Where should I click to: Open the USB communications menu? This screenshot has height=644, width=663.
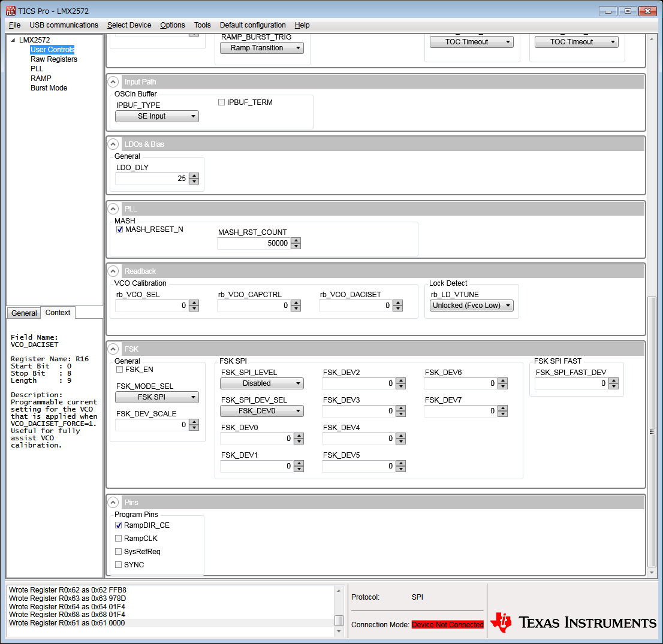click(64, 25)
